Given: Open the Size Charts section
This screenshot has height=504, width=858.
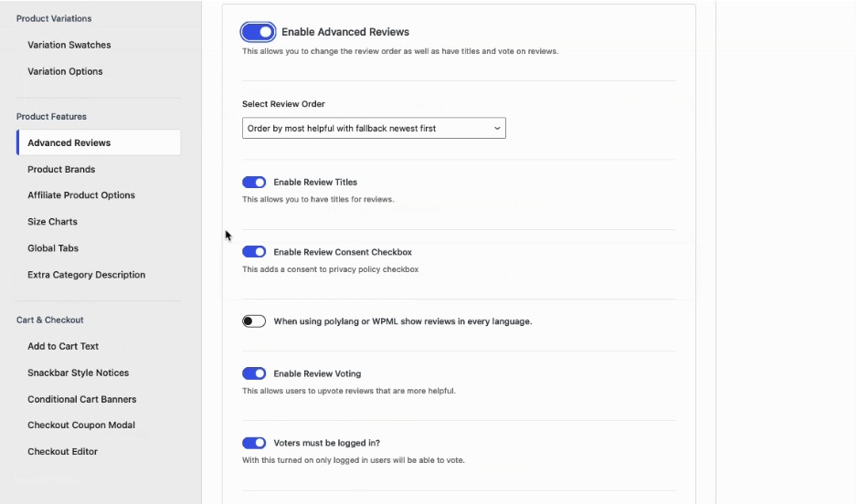Looking at the screenshot, I should coord(52,222).
